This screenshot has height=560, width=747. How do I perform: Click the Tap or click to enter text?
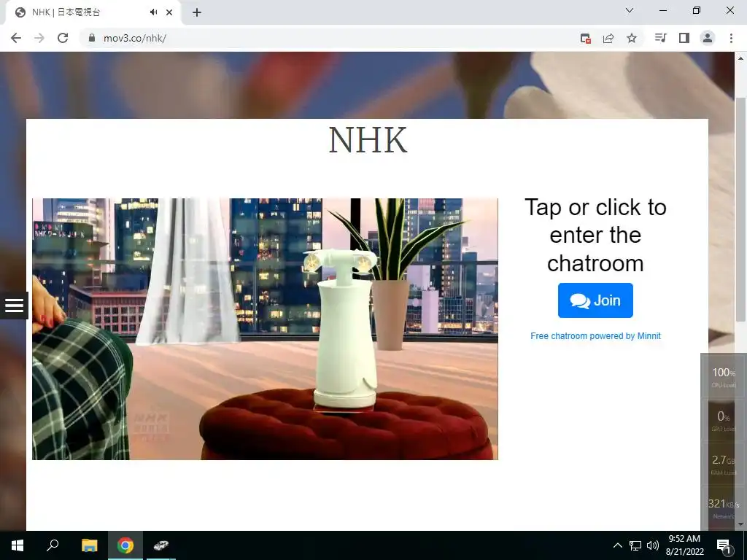coord(595,236)
